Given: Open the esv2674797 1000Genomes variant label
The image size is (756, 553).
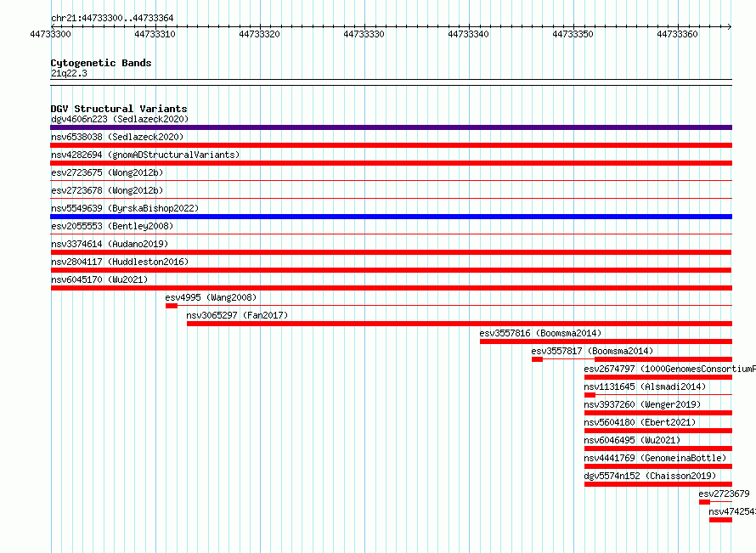Looking at the screenshot, I should [669, 369].
